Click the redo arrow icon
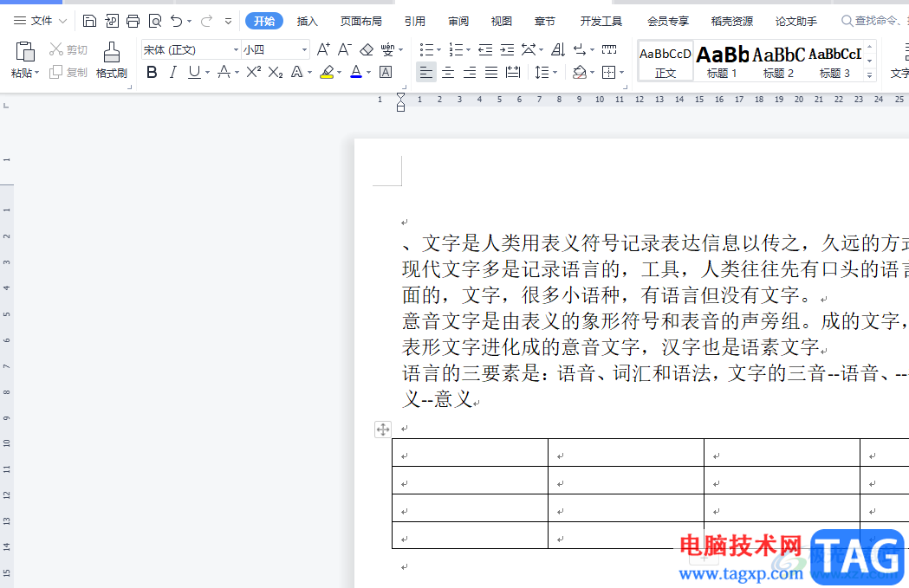Screen dimensions: 909x588 click(x=206, y=22)
